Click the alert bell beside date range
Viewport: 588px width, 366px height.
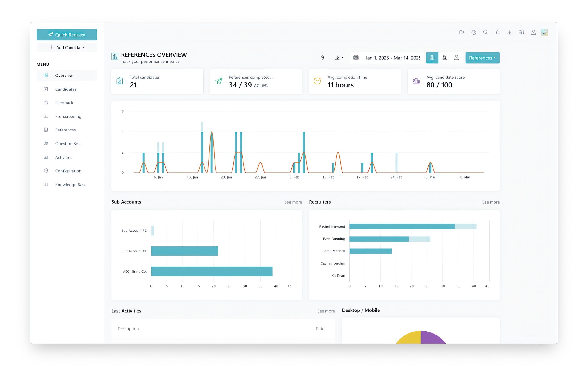[x=322, y=58]
